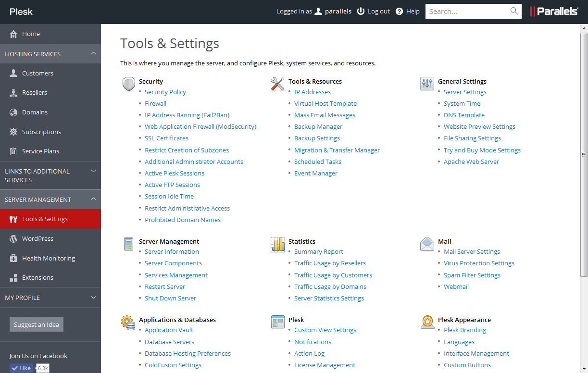
Task: Open Traffic Usage by Domains link
Action: (330, 286)
